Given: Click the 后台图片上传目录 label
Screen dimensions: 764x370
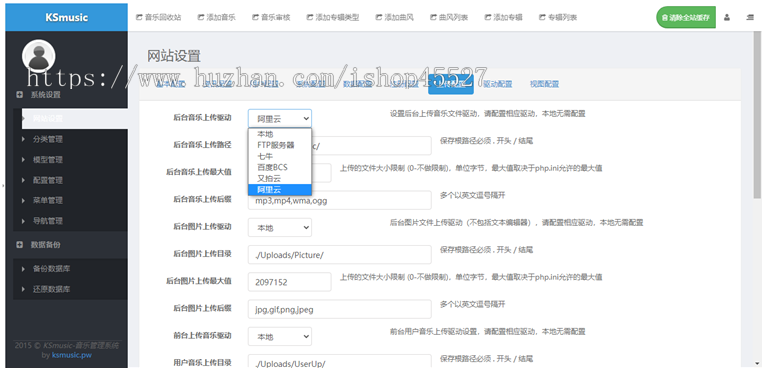Looking at the screenshot, I should tap(202, 253).
